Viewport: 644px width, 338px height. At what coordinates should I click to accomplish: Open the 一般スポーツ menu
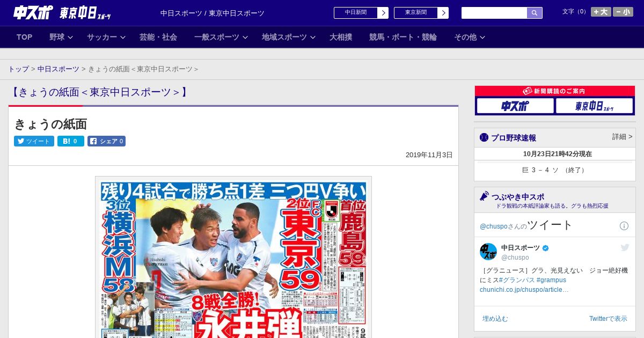point(217,37)
